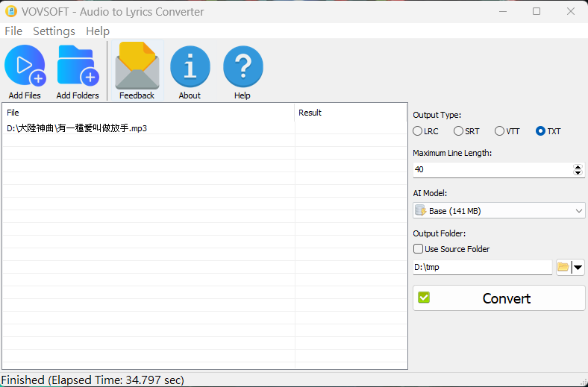
Task: Open the File menu
Action: (13, 31)
